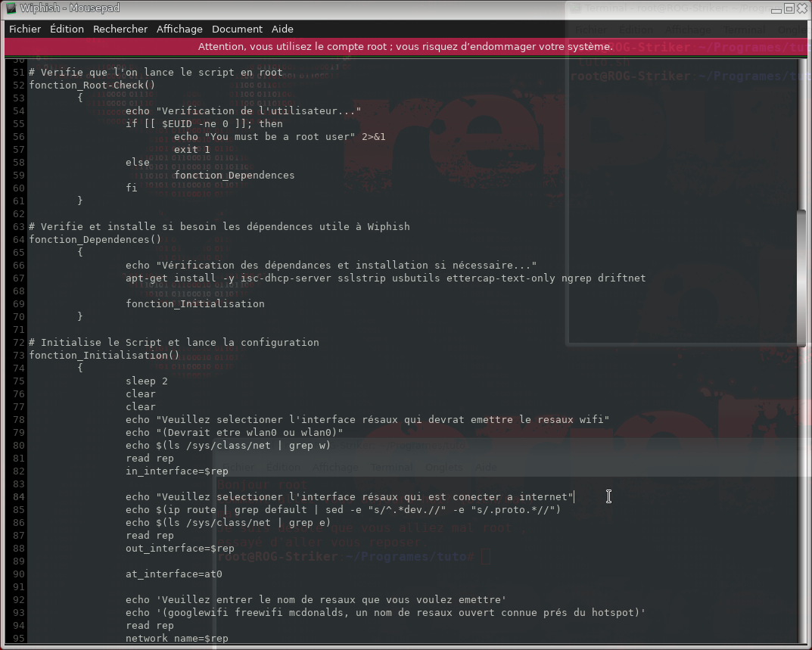Click 'echo "(Devrait etre wlan0 ou wlan0)"'
This screenshot has width=812, height=650.
coord(234,433)
